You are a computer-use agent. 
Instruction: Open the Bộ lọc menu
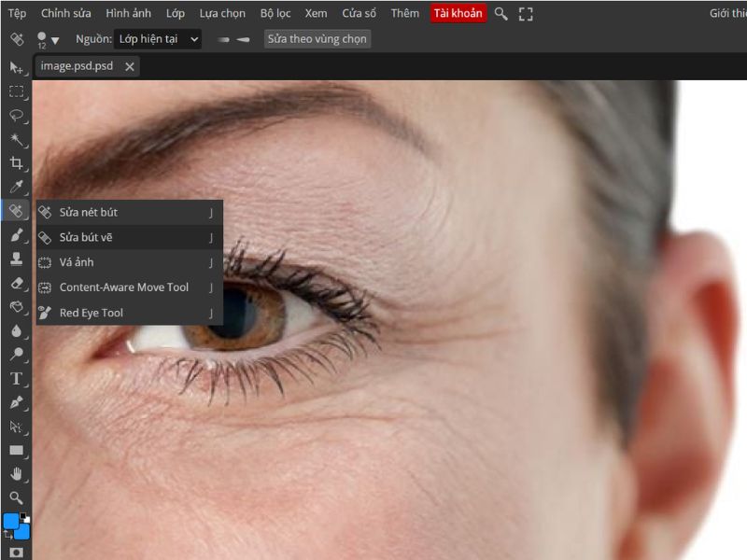[275, 13]
